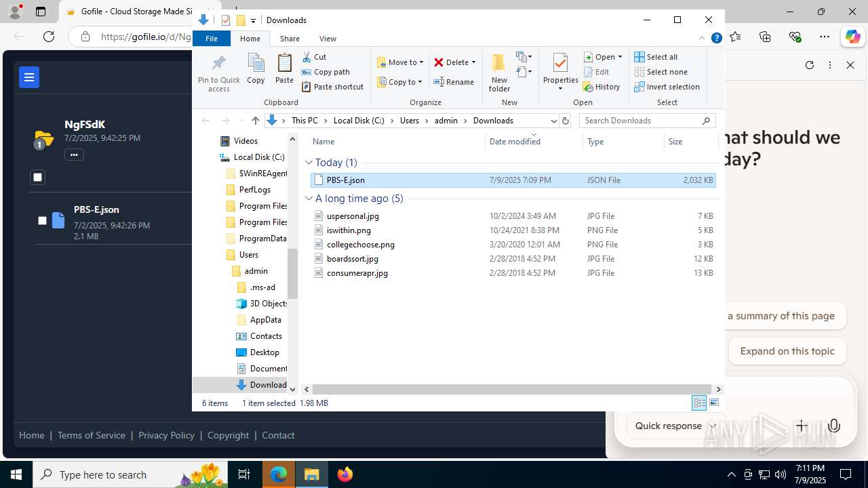Open Gofile Contact link

(278, 435)
